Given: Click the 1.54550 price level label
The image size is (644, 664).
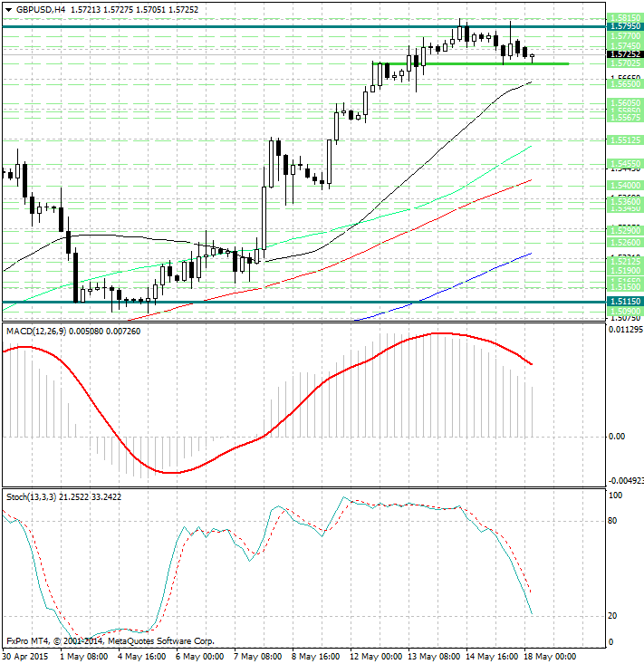Looking at the screenshot, I should tap(625, 163).
